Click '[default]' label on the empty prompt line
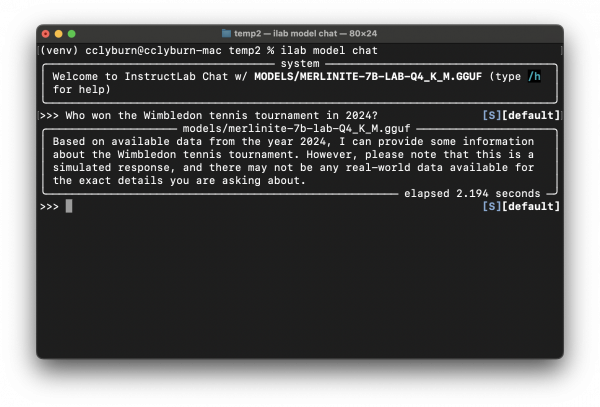This screenshot has height=407, width=600. pyautogui.click(x=530, y=206)
